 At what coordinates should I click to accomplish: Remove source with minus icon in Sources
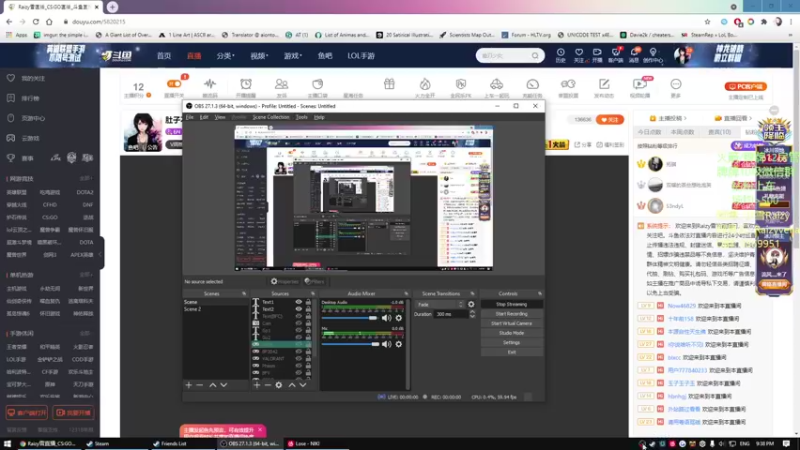(267, 385)
